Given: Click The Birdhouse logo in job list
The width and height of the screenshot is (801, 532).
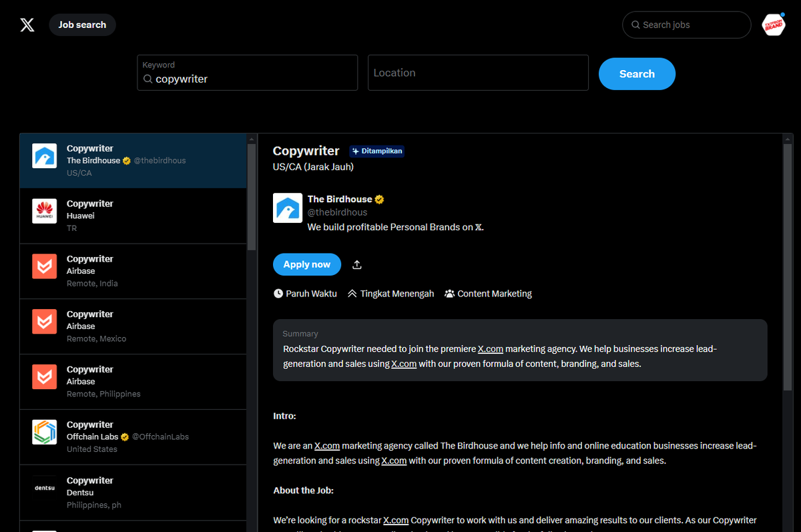Looking at the screenshot, I should [45, 156].
